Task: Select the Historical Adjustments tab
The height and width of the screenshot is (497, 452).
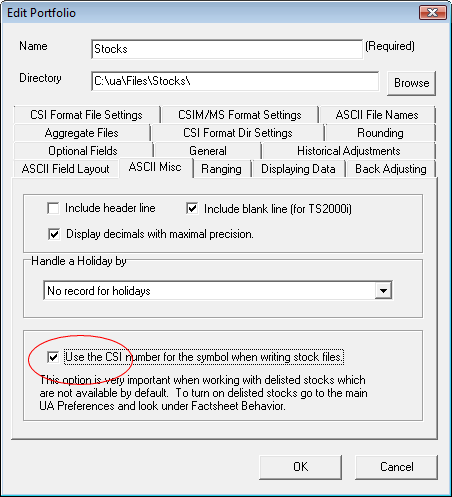Action: [x=349, y=151]
